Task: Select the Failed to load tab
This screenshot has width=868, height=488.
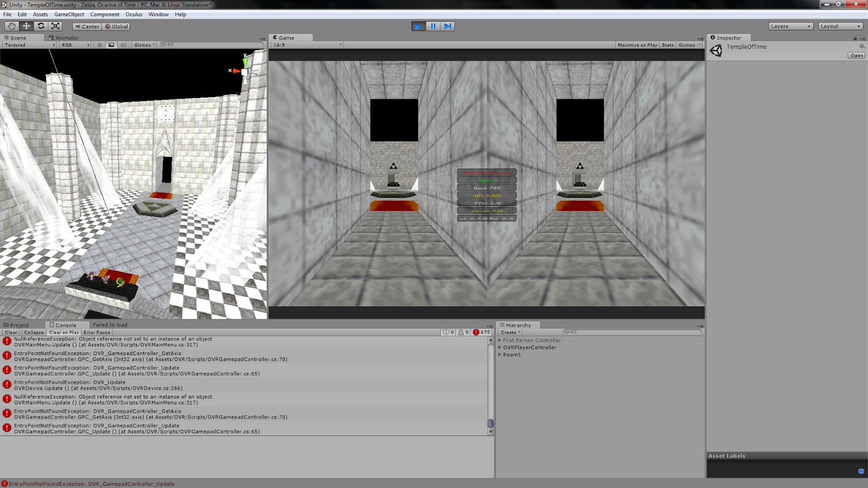Action: click(x=110, y=325)
